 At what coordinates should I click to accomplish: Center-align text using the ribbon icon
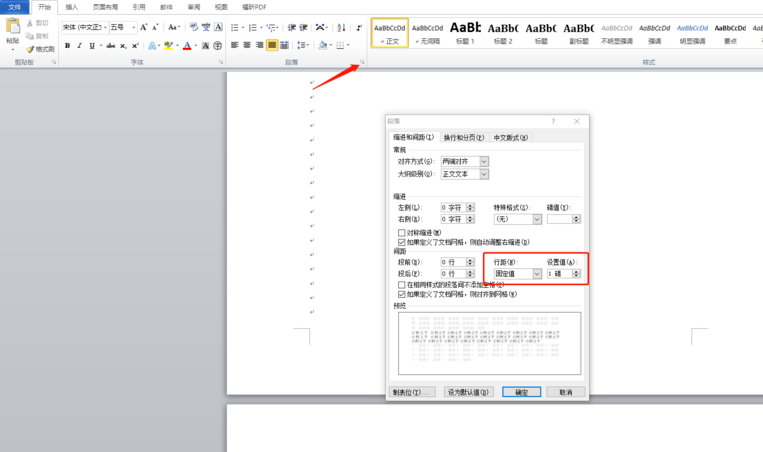pos(247,46)
